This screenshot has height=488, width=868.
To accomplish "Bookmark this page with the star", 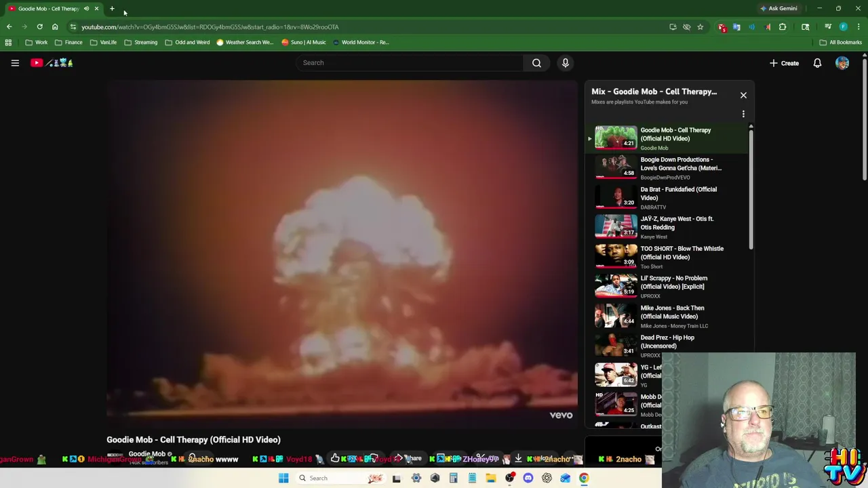I will pyautogui.click(x=700, y=27).
